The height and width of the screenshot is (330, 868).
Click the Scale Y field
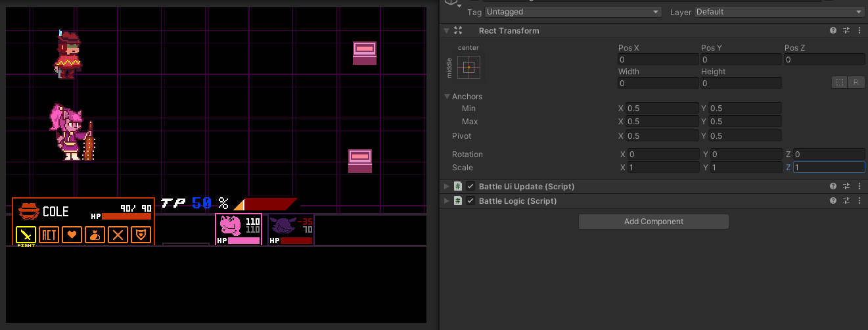tap(746, 168)
